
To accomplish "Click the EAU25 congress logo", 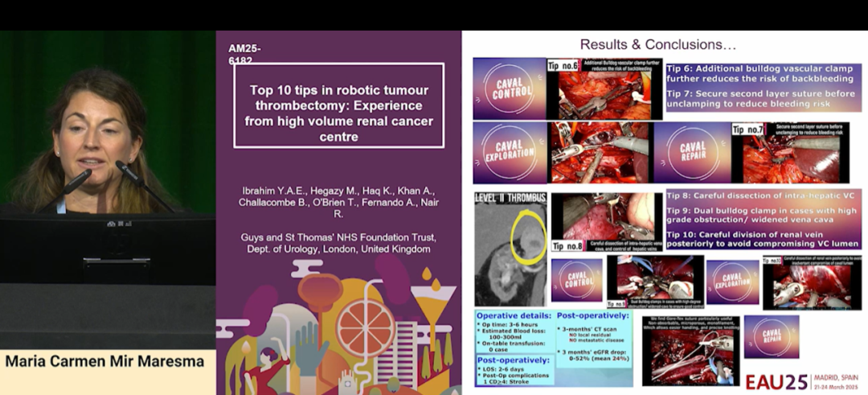I will point(775,381).
